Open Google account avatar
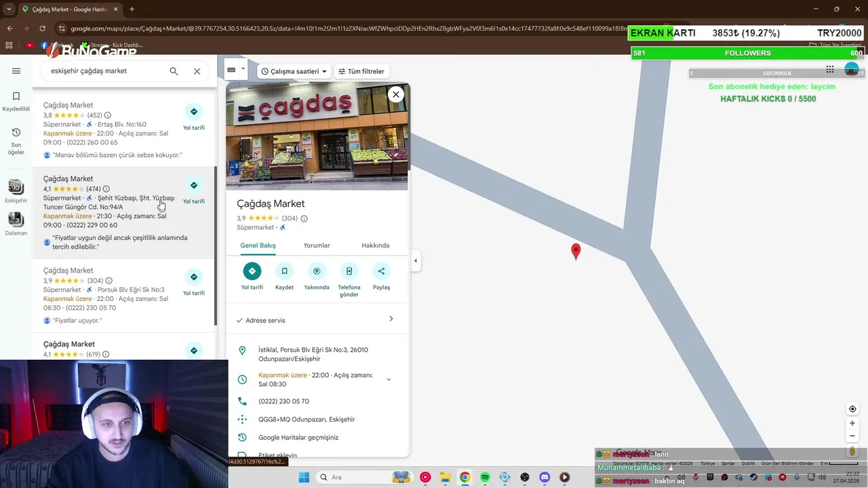Viewport: 868px width, 488px height. click(x=852, y=69)
